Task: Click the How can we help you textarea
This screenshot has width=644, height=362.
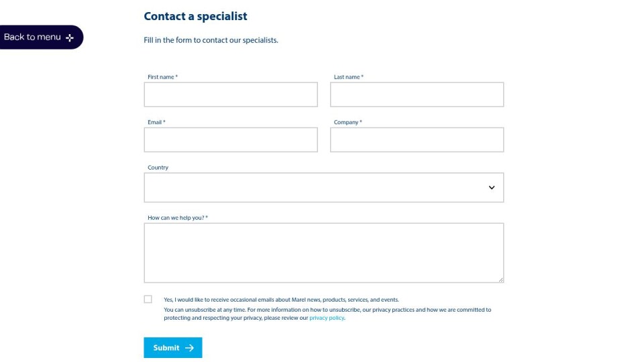Action: tap(323, 253)
